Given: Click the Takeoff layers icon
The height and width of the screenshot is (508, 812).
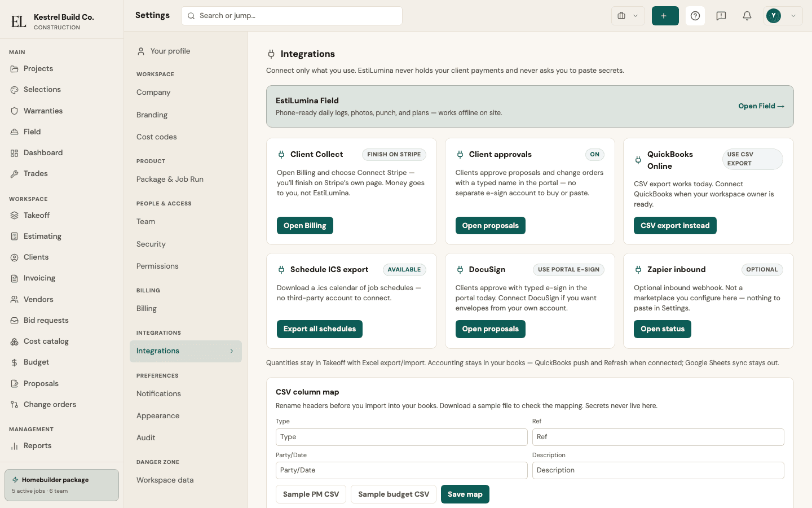Looking at the screenshot, I should coord(15,216).
